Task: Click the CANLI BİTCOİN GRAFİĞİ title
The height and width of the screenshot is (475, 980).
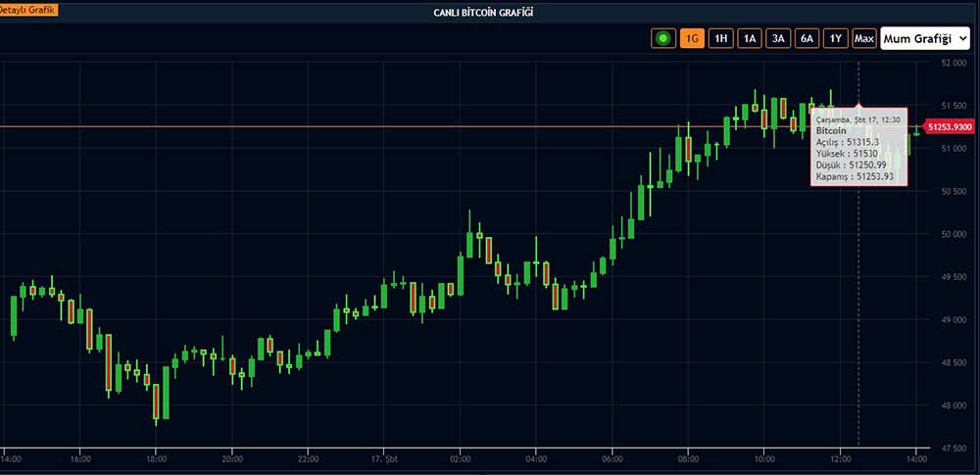Action: [x=484, y=12]
